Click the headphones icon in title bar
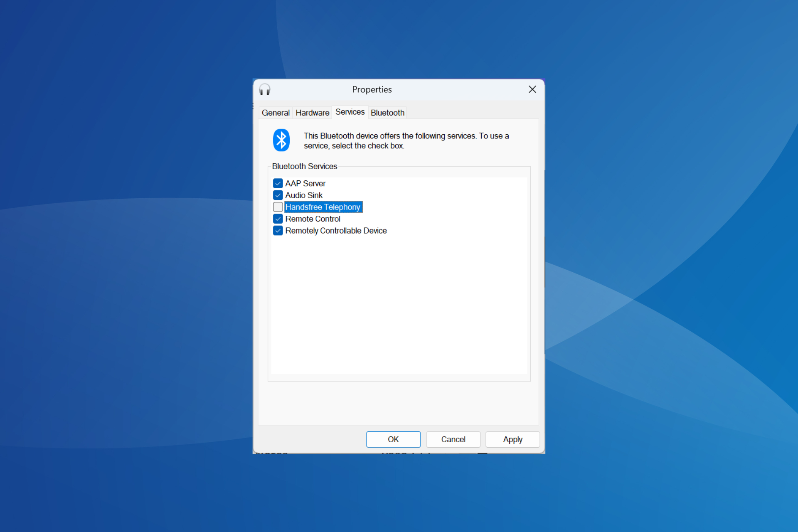 (265, 90)
